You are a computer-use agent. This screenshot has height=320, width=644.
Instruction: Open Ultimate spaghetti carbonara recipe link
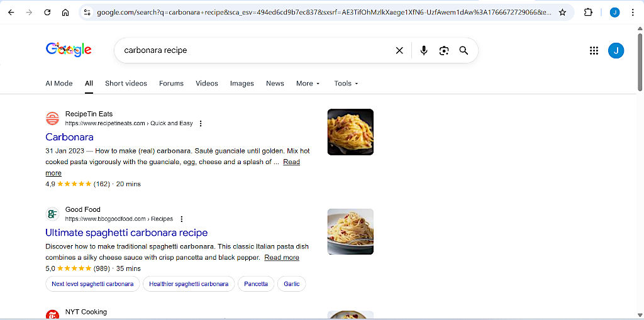(126, 233)
